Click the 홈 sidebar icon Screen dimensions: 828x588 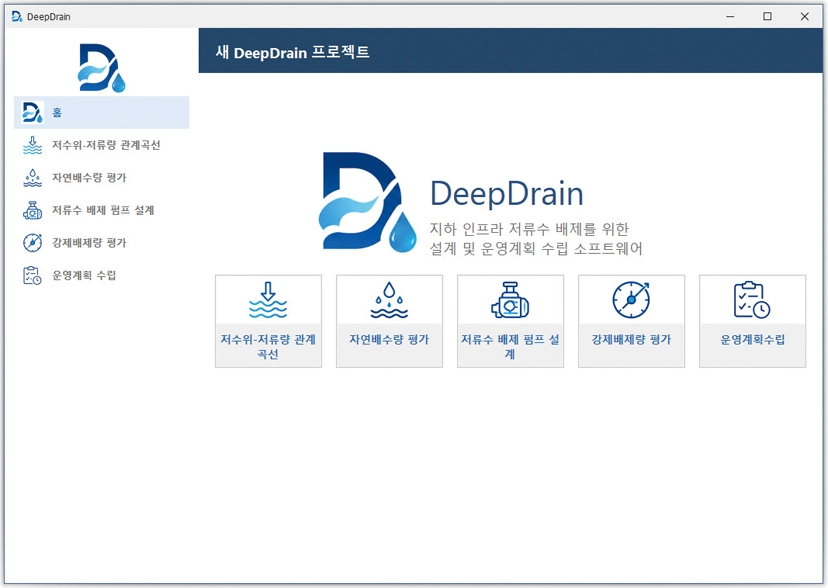click(32, 112)
